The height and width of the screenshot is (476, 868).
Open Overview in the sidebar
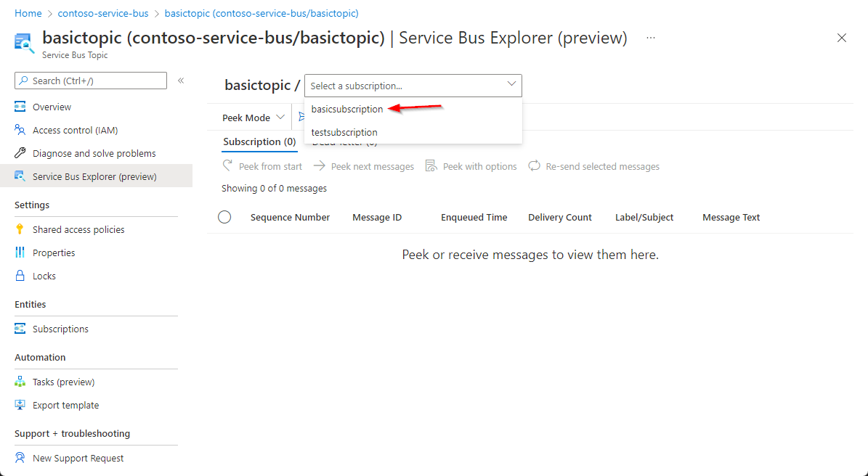[52, 107]
